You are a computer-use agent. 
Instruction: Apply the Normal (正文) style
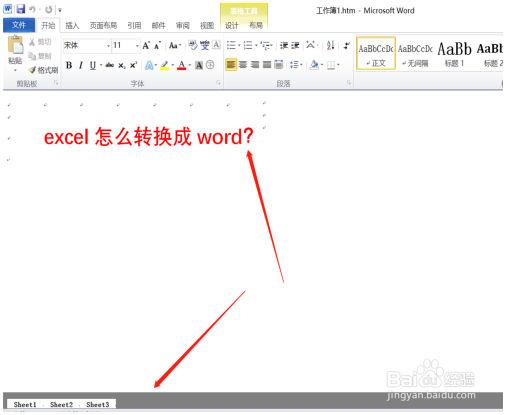(376, 54)
